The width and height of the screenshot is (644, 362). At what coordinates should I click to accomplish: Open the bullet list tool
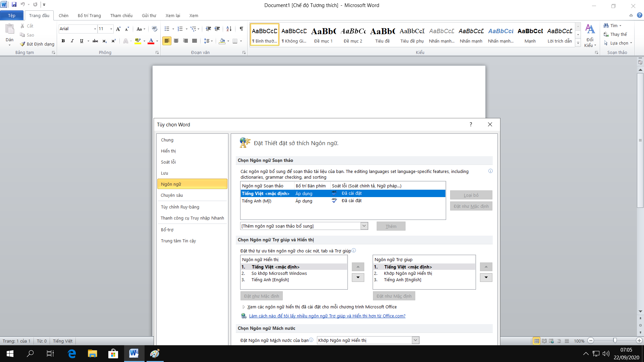coord(167,29)
